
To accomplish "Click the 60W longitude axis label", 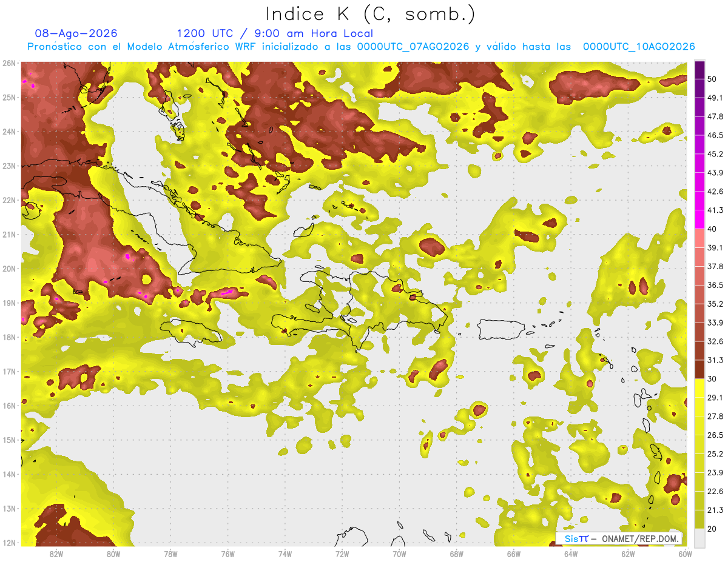I will tap(685, 554).
